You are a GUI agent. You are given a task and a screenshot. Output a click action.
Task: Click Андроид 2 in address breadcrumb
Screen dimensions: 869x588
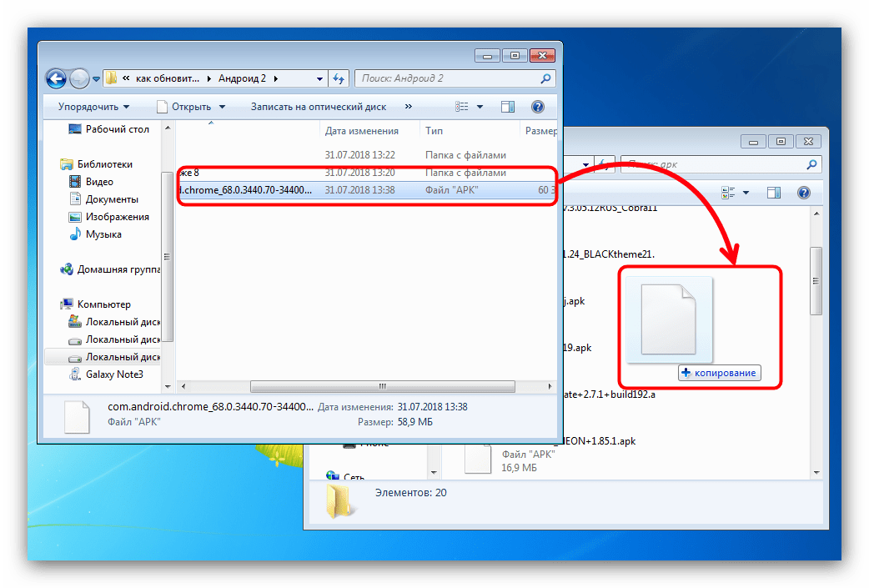243,78
